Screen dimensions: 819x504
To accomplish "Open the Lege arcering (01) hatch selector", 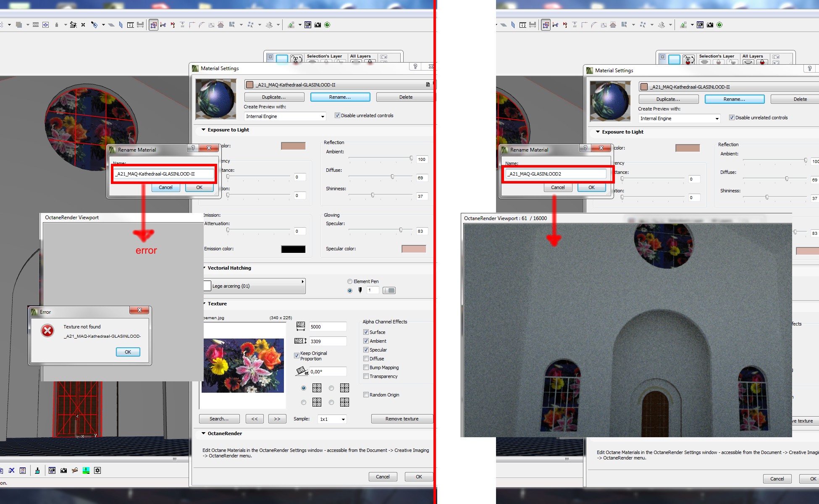I will point(254,286).
